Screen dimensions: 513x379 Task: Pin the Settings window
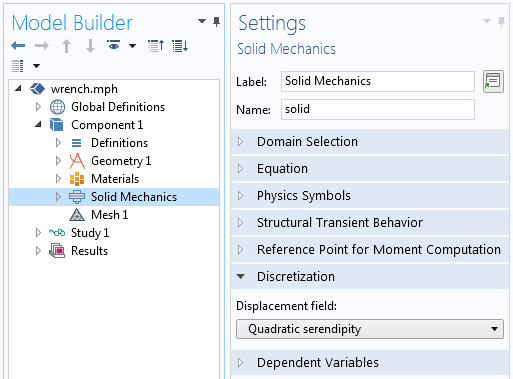click(501, 22)
